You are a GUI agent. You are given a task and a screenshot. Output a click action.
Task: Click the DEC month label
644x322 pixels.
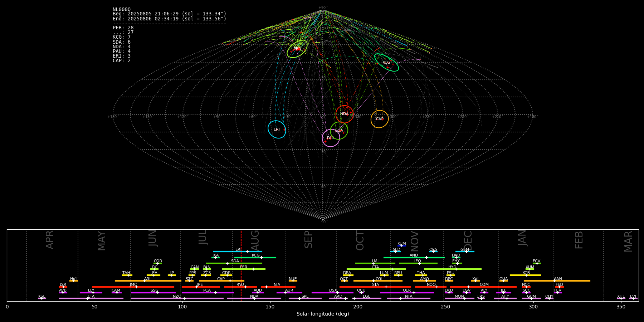coord(468,241)
